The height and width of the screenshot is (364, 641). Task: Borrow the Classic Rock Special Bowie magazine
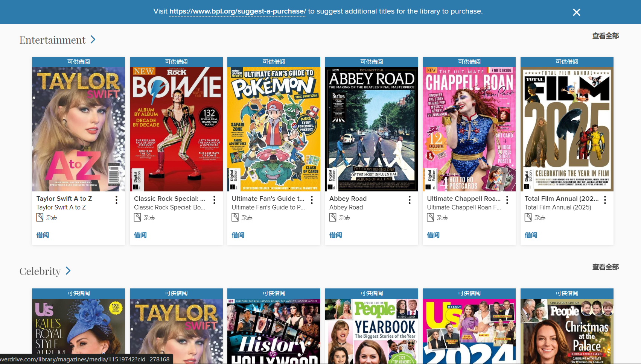coord(140,235)
